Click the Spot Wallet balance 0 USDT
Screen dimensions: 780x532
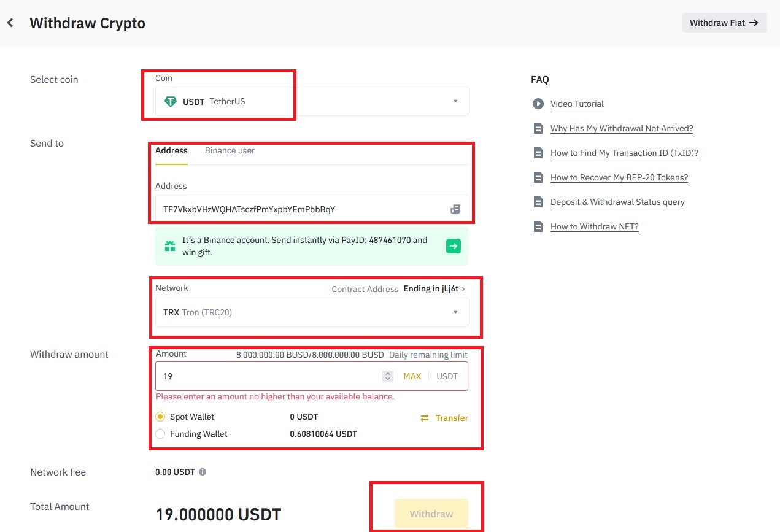304,417
